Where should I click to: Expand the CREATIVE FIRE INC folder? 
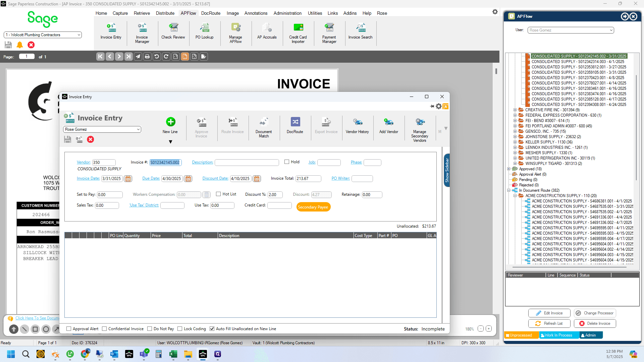click(x=515, y=110)
